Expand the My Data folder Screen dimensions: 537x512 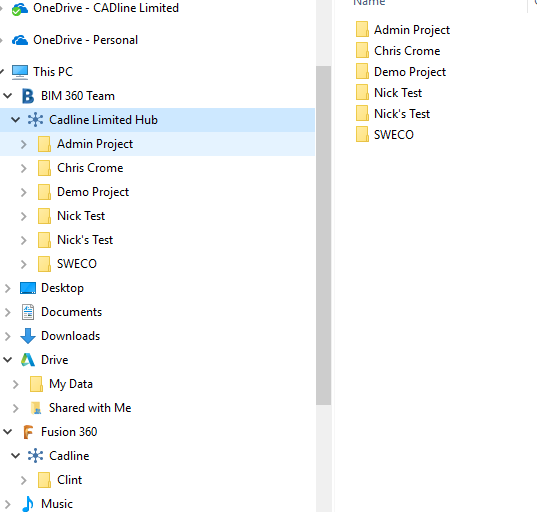15,384
